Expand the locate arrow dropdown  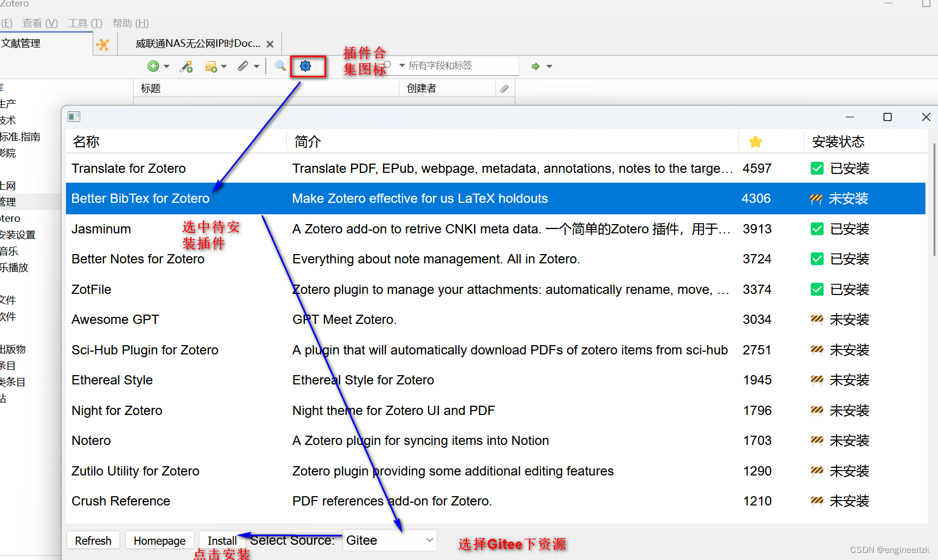coord(549,67)
